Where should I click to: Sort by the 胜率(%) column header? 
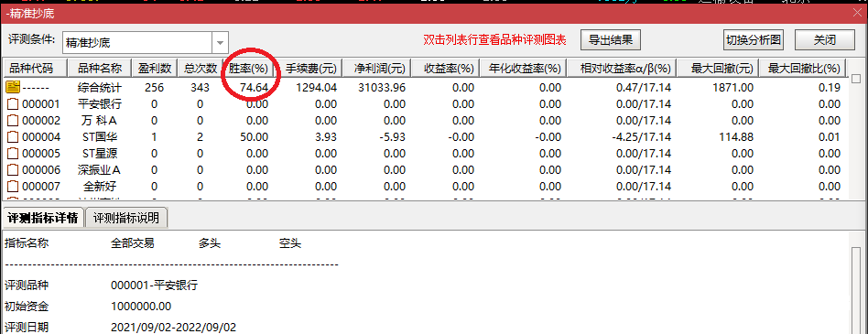point(248,69)
